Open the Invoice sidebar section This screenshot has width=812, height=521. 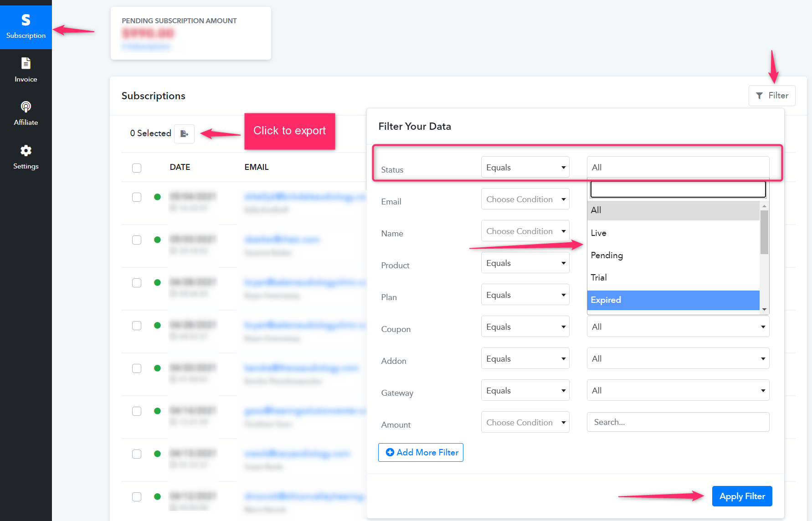26,70
